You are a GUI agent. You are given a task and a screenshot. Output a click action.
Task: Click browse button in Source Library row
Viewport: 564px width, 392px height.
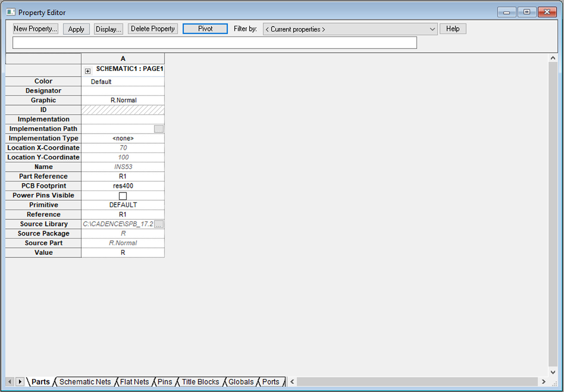click(x=159, y=224)
